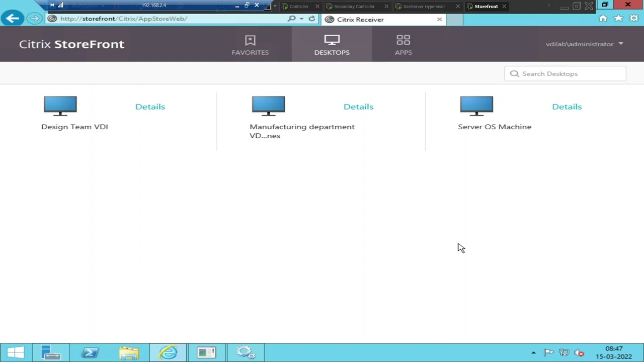Close the Controller session tab

[x=317, y=7]
